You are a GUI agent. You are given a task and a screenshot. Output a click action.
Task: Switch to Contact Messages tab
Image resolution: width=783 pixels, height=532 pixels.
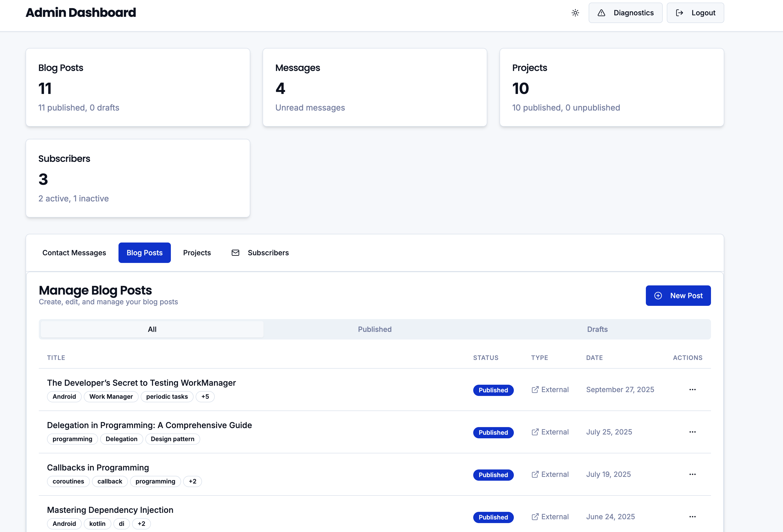(74, 252)
